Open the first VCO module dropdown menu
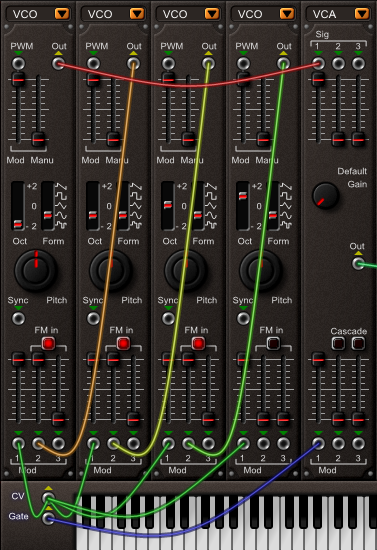Screen dimensions: 377x550 [x=62, y=14]
